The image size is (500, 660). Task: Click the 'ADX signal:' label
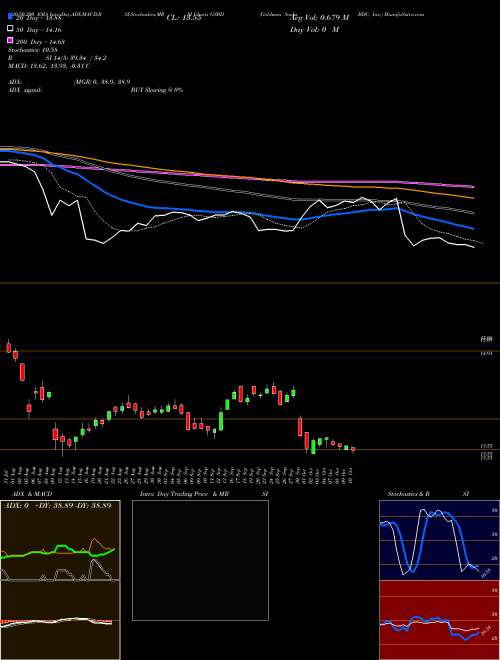(25, 90)
